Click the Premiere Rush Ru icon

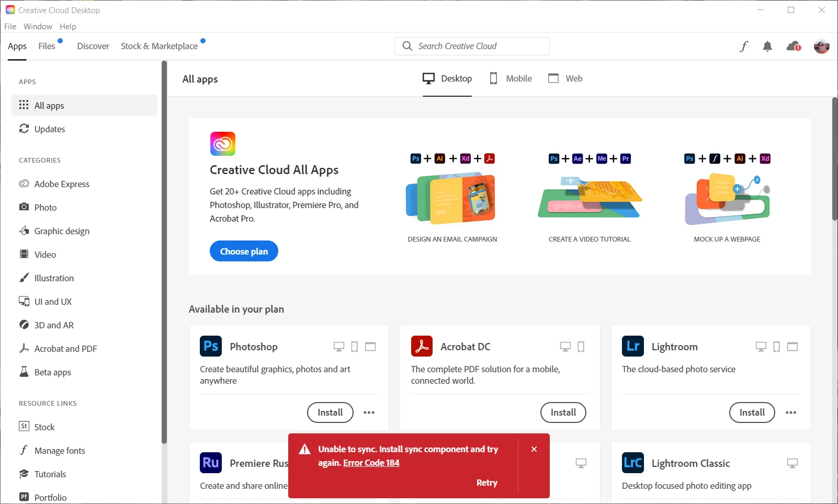click(x=211, y=463)
